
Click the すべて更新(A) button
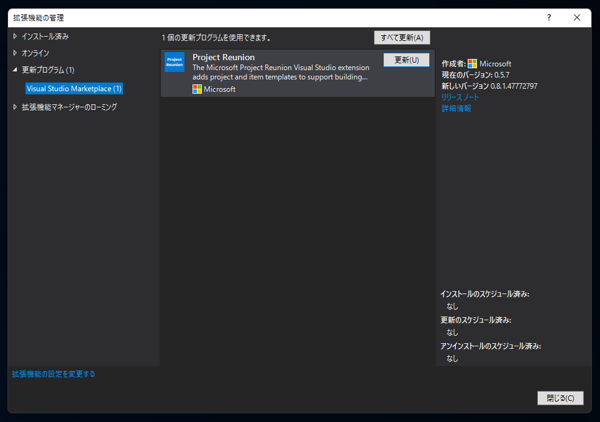[x=402, y=37]
